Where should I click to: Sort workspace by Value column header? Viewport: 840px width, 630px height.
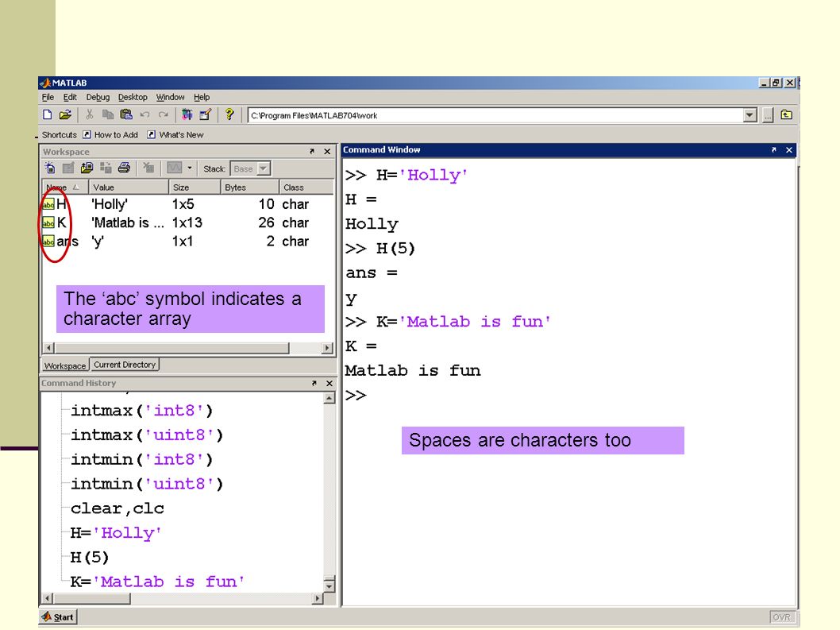(x=129, y=187)
